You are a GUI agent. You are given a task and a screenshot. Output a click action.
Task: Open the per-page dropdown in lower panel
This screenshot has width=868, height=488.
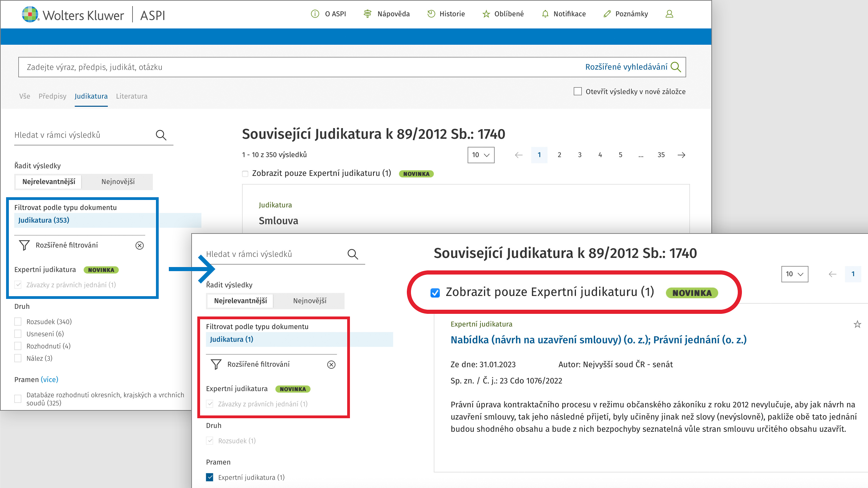pyautogui.click(x=794, y=274)
